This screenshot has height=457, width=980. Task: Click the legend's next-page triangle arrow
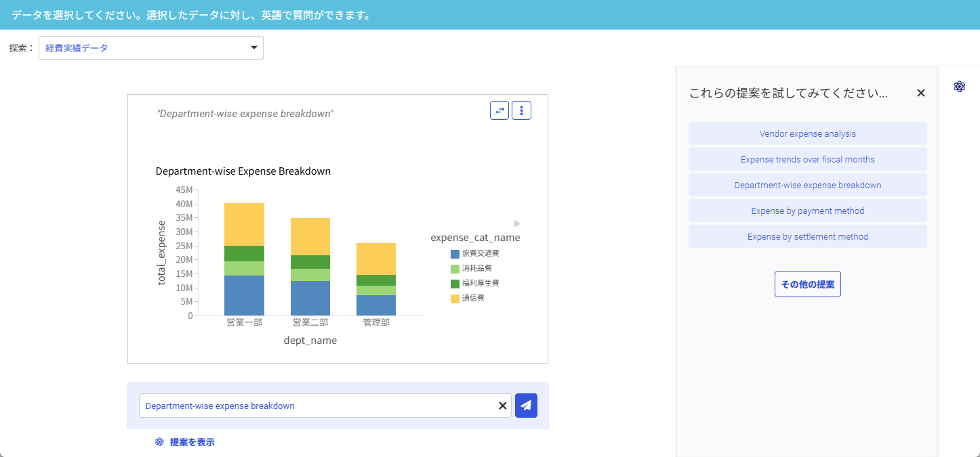pyautogui.click(x=517, y=223)
